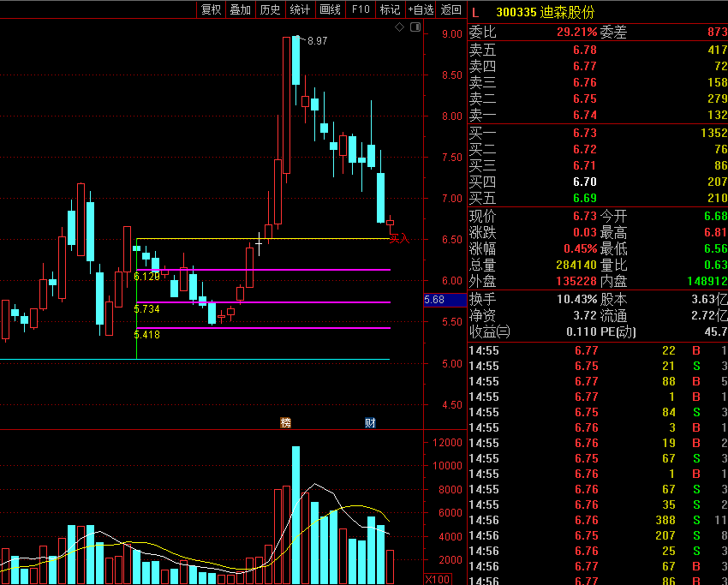The image size is (728, 585).
Task: Click the X100 volume unit label
Action: pos(437,579)
